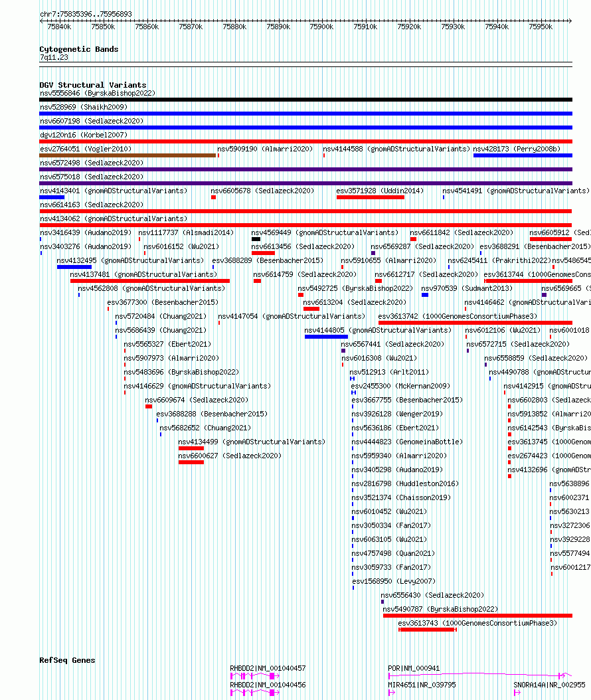Screen dimensions: 591x700
Task: Click nsv4137481 (gnomADStructuralVariants) label
Action: click(x=143, y=274)
